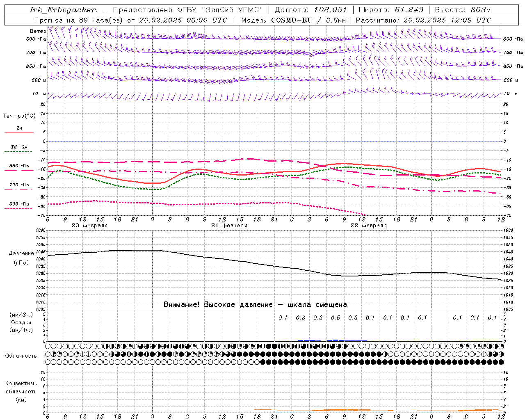The image size is (525, 420).
Task: Select the Рассчитано: 20.02.2025 12:09 UTC timestamp
Action: click(423, 20)
